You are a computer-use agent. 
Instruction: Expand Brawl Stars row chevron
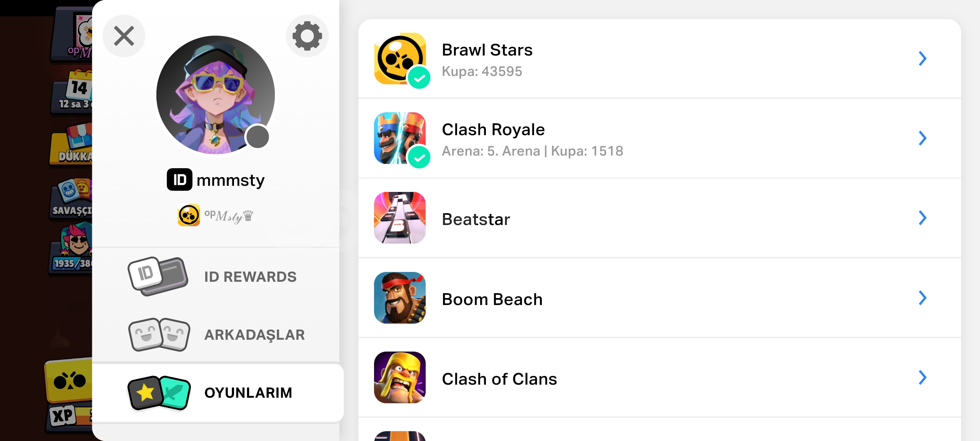[x=922, y=59]
